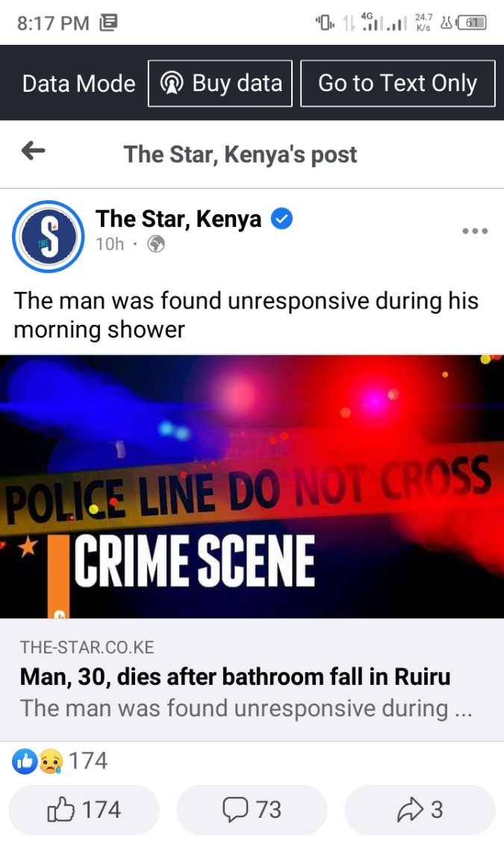Tap the public globe privacy icon

tap(156, 244)
